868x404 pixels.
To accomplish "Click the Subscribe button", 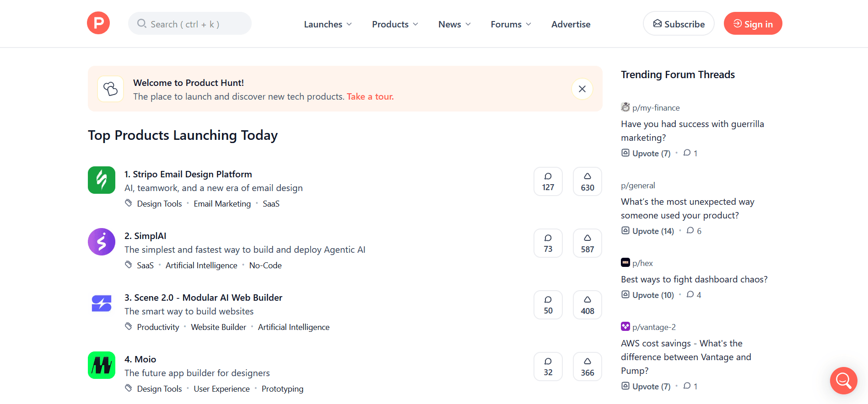I will (x=679, y=23).
